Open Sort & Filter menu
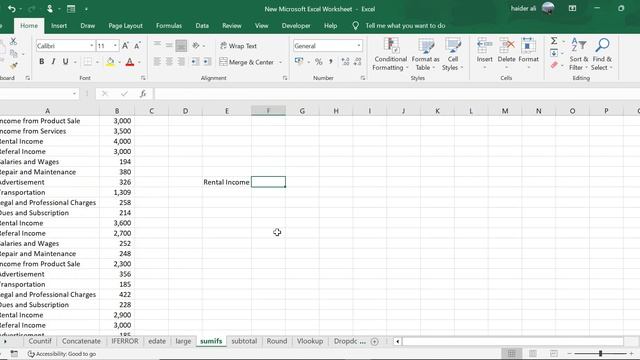Image resolution: width=640 pixels, height=360 pixels. point(579,54)
